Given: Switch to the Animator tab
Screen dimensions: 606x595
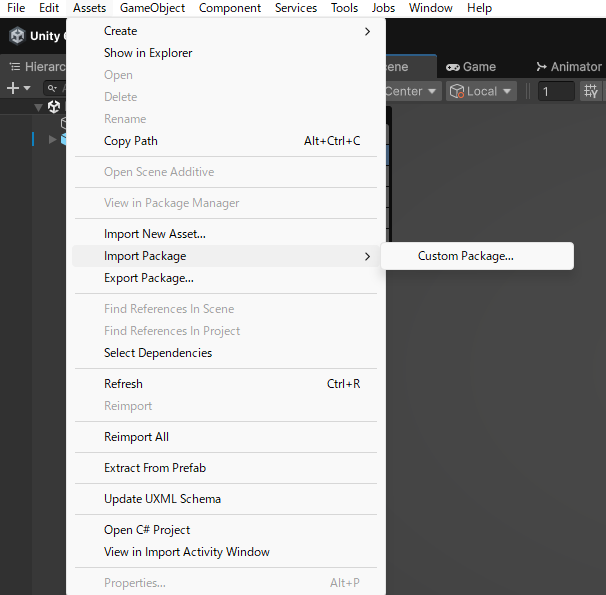Looking at the screenshot, I should [568, 67].
